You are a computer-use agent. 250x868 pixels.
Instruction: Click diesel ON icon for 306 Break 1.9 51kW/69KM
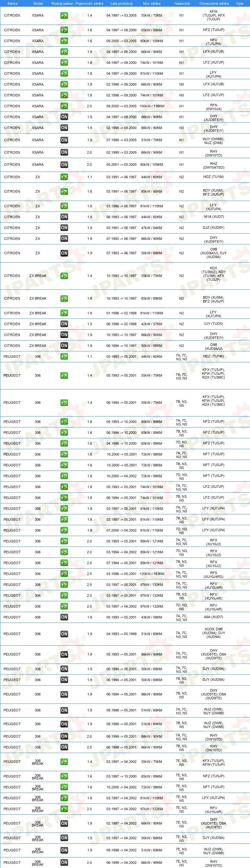[x=64, y=850]
